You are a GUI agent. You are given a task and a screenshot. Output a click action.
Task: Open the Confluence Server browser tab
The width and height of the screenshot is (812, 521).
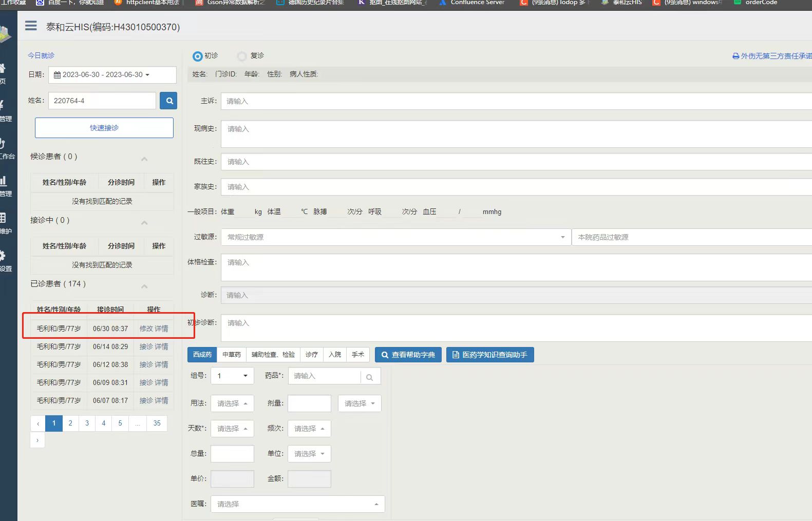coord(471,3)
